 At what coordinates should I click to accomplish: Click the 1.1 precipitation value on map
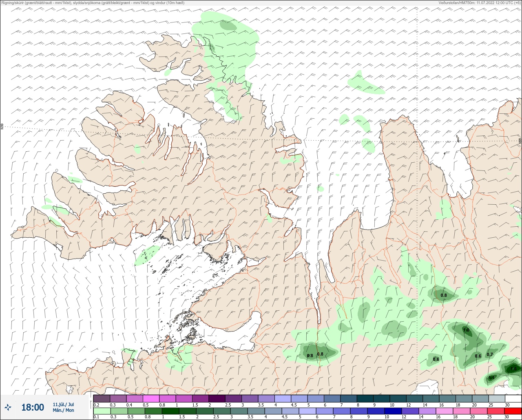491,378
